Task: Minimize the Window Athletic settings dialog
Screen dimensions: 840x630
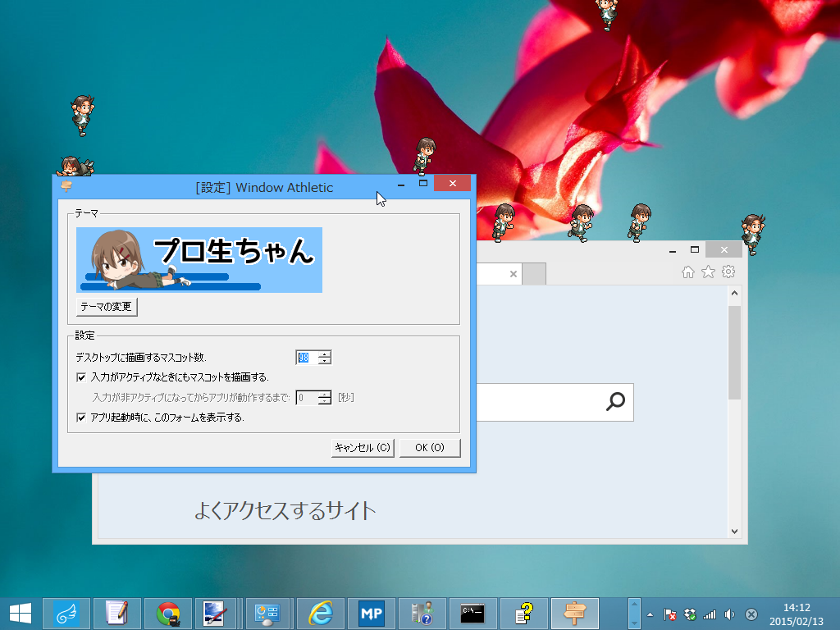Action: [400, 185]
